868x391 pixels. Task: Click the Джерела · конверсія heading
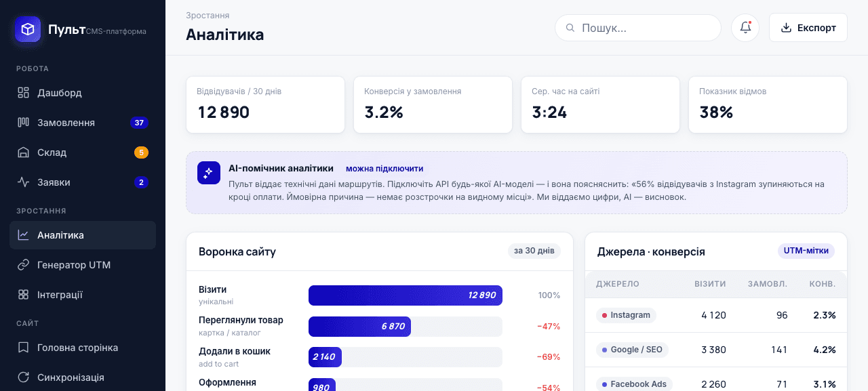(651, 252)
